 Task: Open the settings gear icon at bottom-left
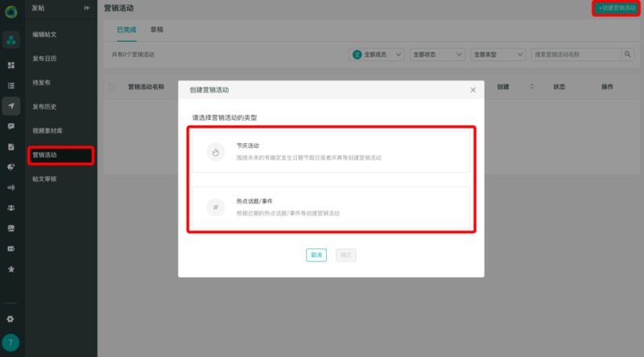[x=11, y=318]
